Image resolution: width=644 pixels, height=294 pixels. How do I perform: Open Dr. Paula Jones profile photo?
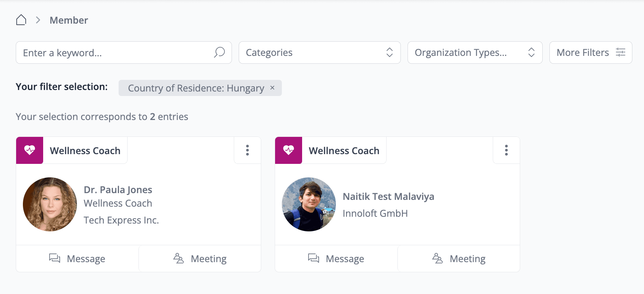point(50,204)
